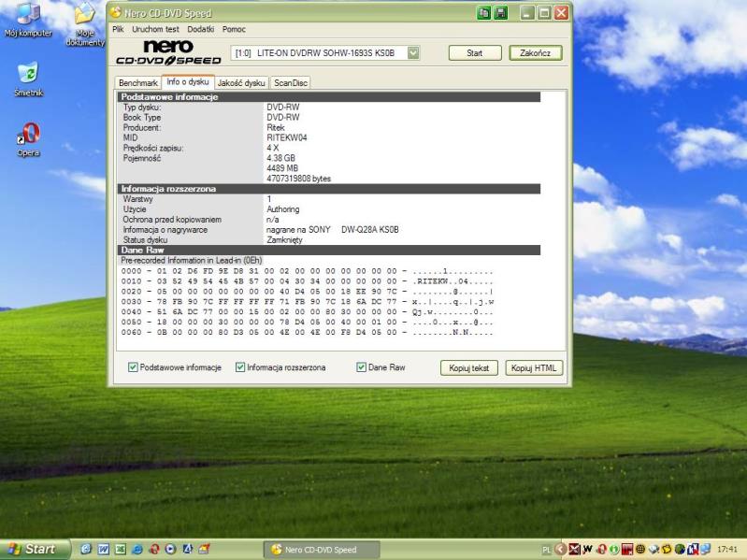Expand hidden tray icons arrow
This screenshot has height=560, width=747.
point(561,550)
